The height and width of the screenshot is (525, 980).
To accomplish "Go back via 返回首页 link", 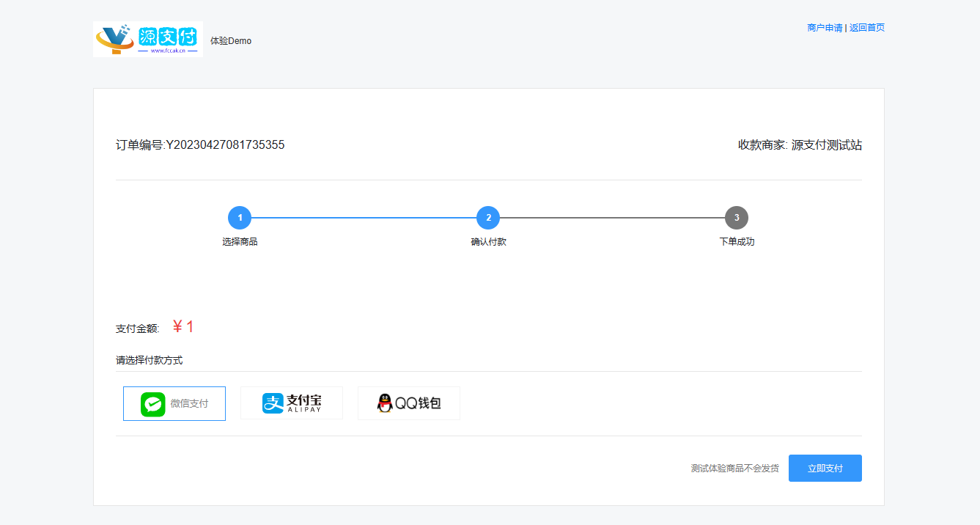I will point(867,28).
